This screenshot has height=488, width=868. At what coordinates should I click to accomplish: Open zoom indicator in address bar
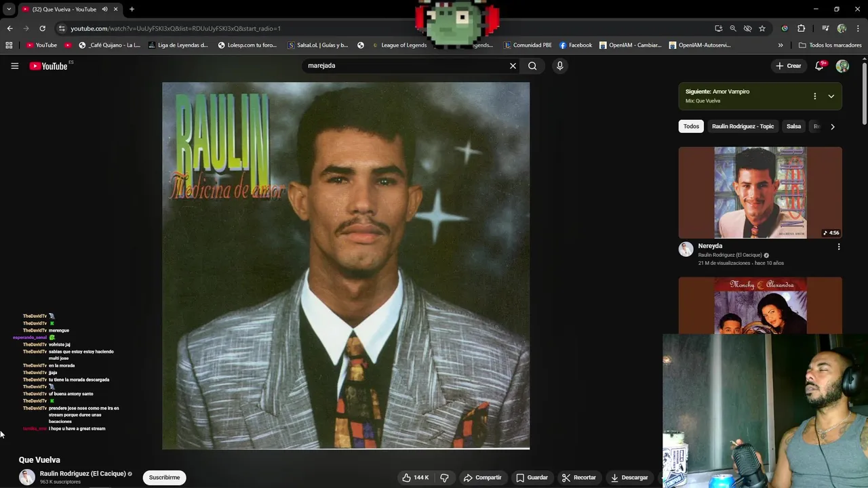(x=733, y=28)
